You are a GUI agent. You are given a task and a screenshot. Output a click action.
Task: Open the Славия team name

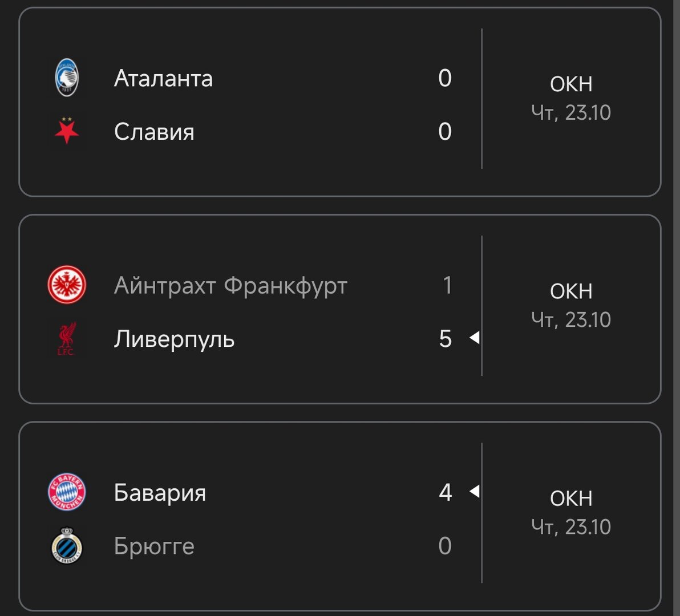point(154,132)
